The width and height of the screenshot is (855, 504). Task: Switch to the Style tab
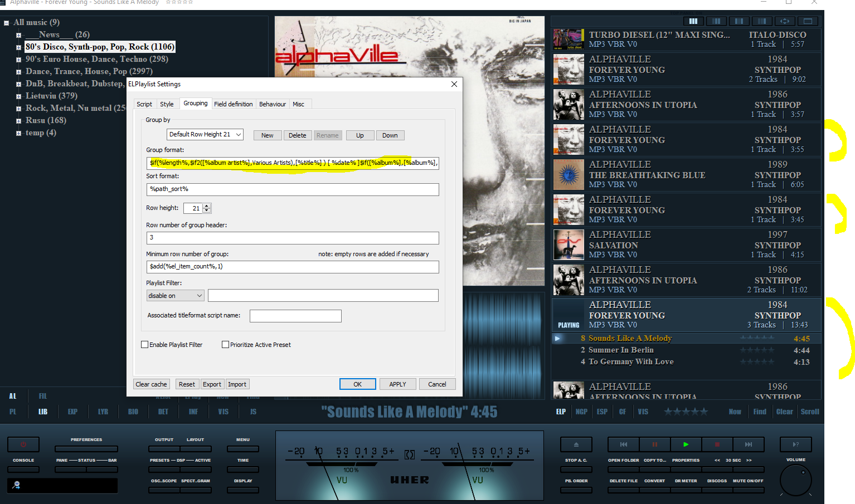(x=167, y=104)
